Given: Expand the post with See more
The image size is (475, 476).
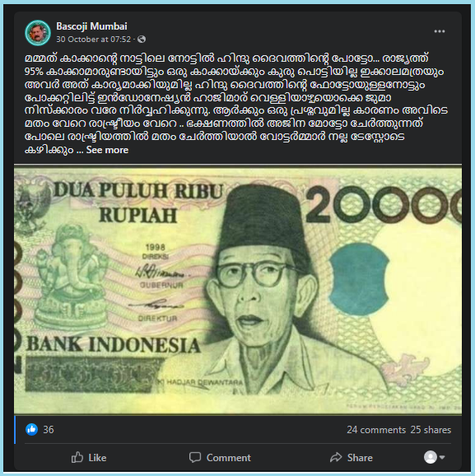Looking at the screenshot, I should click(x=107, y=150).
